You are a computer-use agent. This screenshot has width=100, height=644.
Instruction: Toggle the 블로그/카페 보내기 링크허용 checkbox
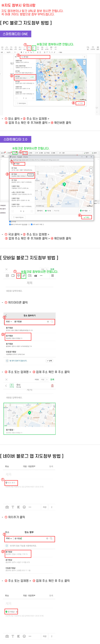click(x=10, y=224)
